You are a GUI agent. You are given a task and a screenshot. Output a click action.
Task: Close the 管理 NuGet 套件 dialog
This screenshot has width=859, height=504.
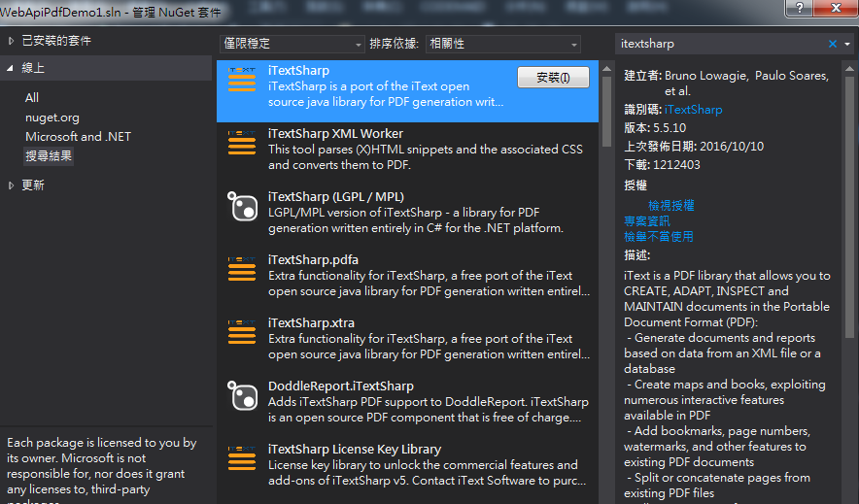[x=836, y=8]
